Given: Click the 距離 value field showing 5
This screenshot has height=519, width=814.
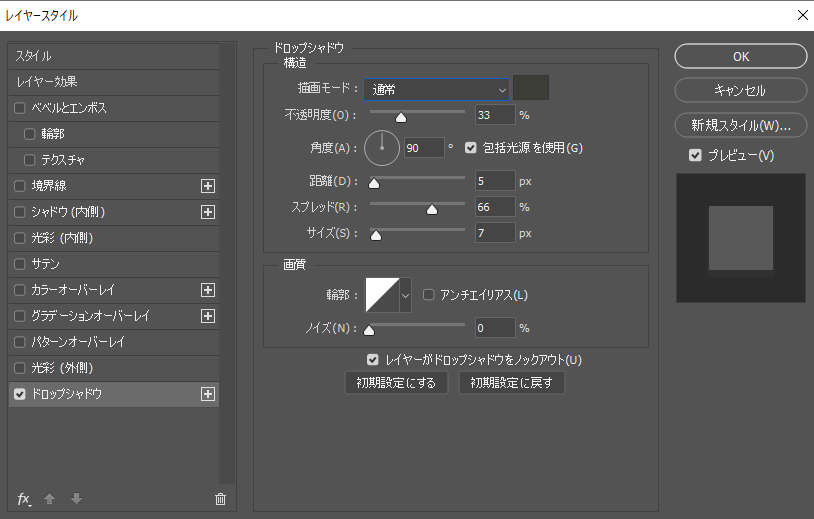Looking at the screenshot, I should (495, 181).
